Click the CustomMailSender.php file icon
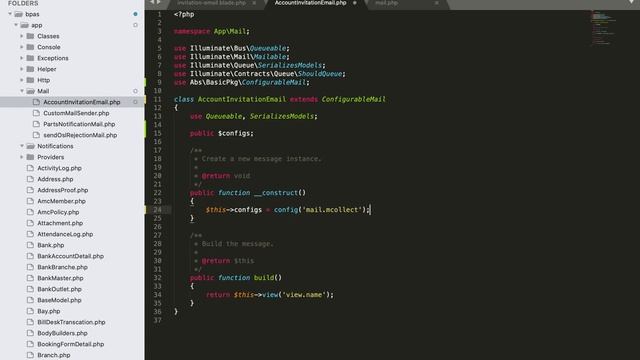The width and height of the screenshot is (640, 360). (x=36, y=113)
